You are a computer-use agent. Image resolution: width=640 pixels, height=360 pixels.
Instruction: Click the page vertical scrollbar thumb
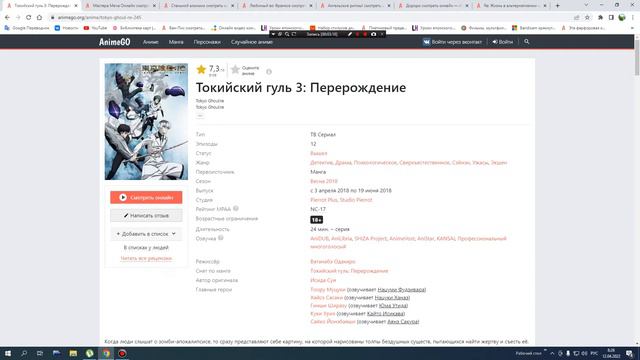pos(637,57)
